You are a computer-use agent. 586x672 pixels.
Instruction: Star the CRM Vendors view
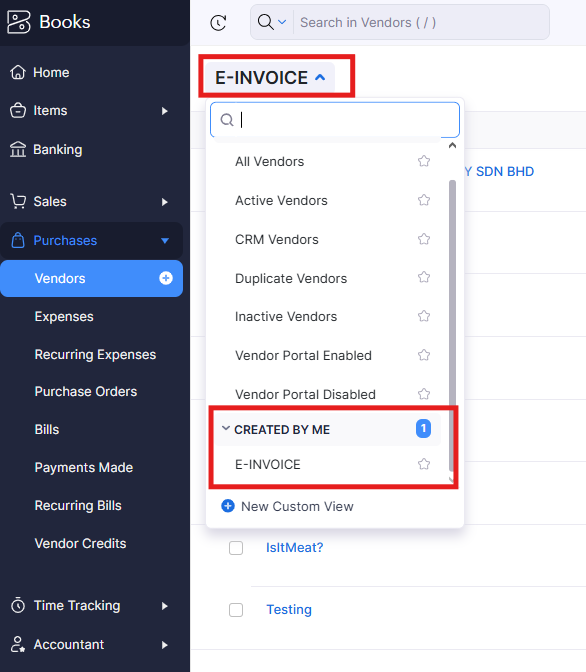[x=424, y=239]
